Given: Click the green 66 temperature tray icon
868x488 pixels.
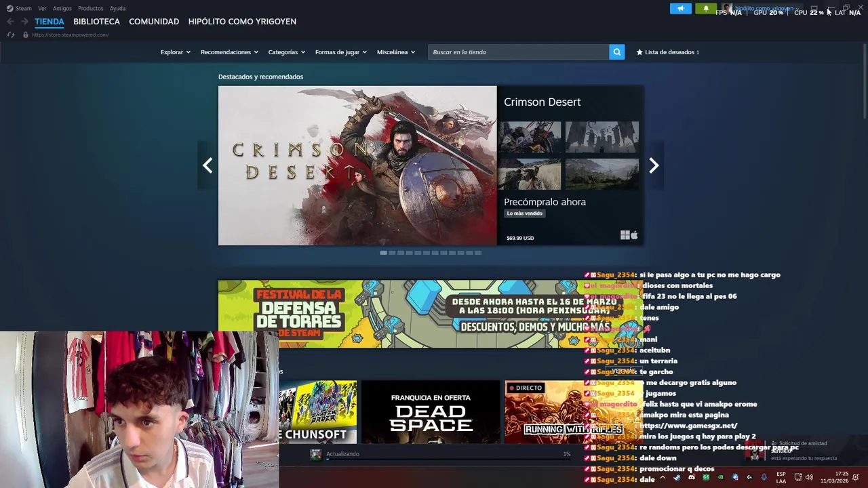Looking at the screenshot, I should tap(706, 477).
